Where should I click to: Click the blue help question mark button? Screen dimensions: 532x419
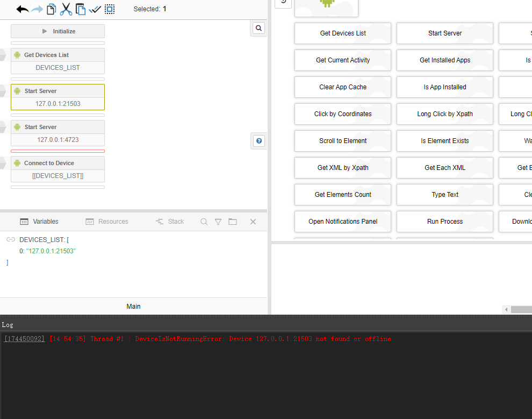click(x=259, y=141)
